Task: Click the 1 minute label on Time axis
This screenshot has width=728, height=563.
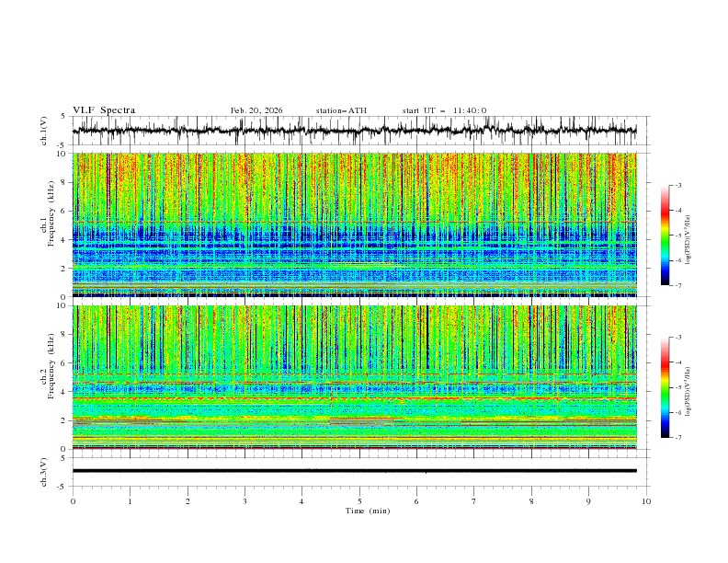Action: [130, 501]
